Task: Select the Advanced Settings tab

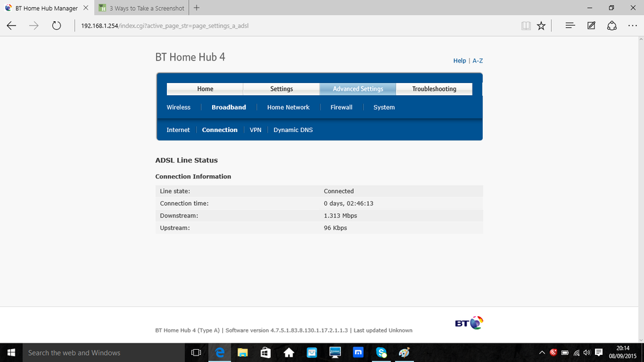Action: tap(358, 89)
